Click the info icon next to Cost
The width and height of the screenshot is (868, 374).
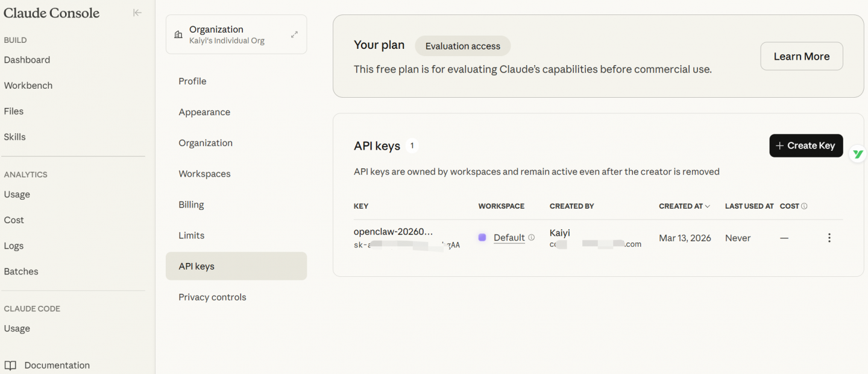point(804,206)
